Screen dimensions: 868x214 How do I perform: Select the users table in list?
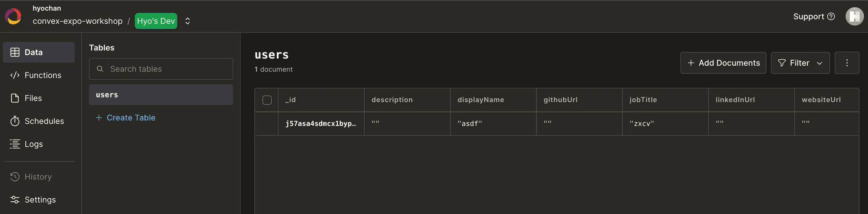[x=161, y=95]
